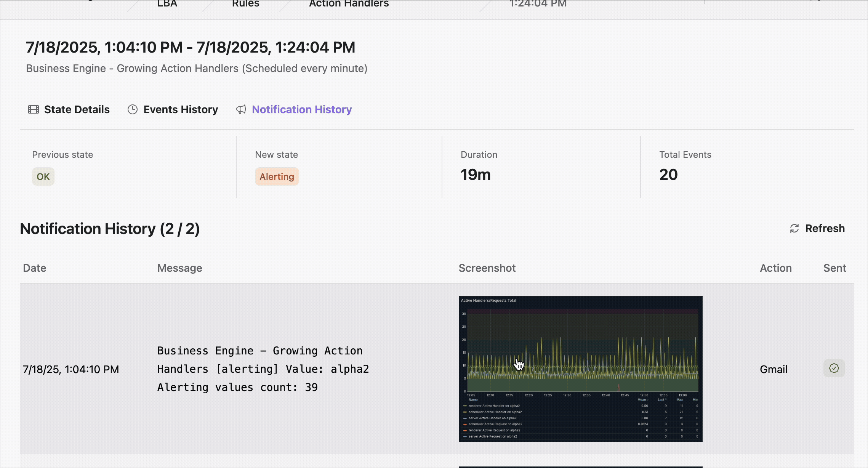The width and height of the screenshot is (868, 468).
Task: Click the refresh arrows icon
Action: point(794,228)
